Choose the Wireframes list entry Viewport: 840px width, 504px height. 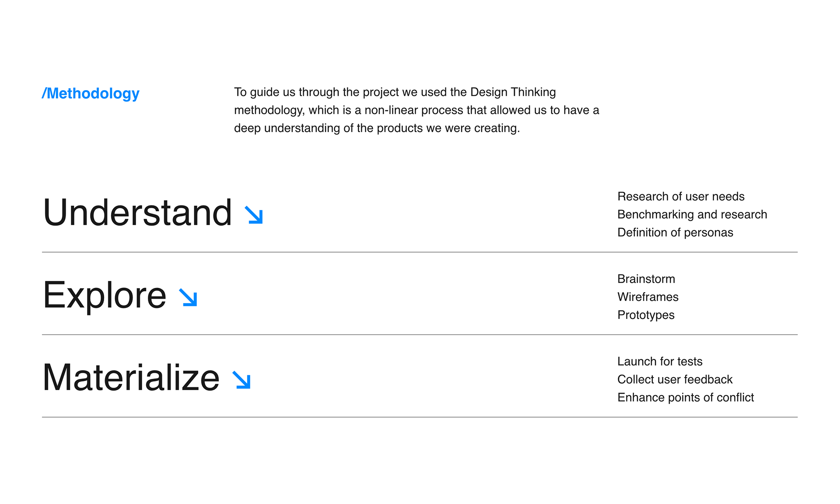point(648,297)
